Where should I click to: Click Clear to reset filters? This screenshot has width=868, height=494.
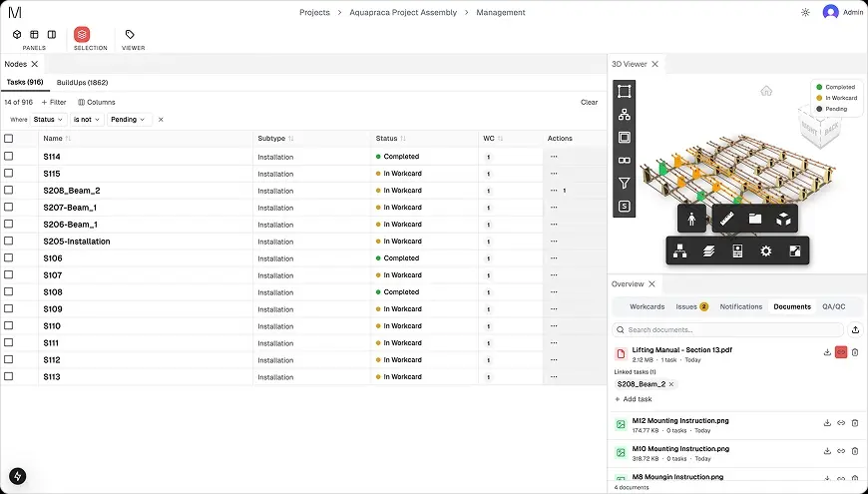(x=589, y=103)
